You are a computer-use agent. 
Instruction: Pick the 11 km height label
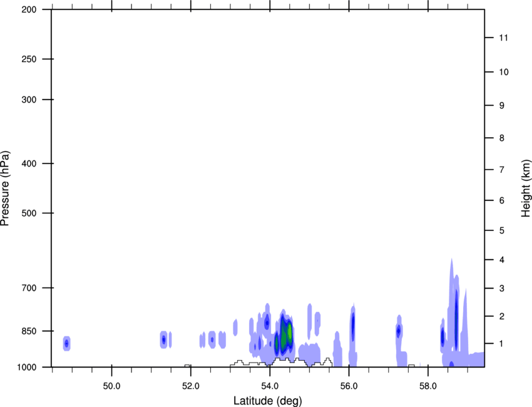click(x=503, y=38)
